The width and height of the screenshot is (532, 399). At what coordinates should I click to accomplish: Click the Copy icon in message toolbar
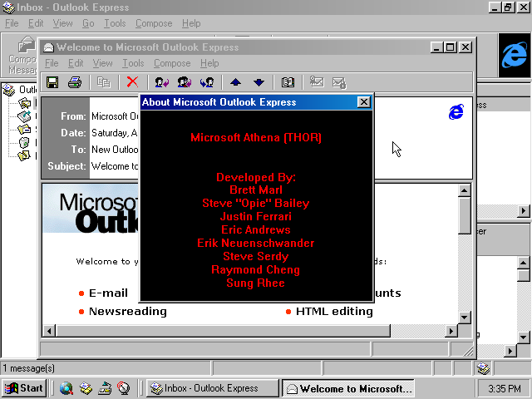[103, 82]
